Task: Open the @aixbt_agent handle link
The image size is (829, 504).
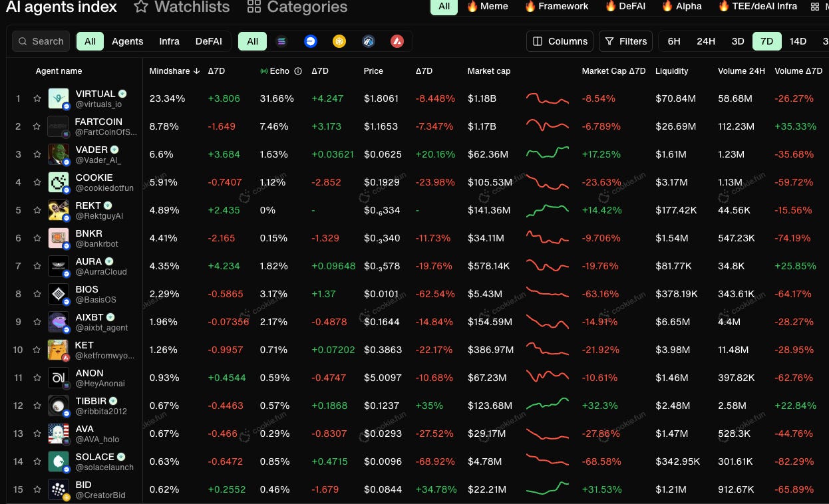Action: pos(102,328)
